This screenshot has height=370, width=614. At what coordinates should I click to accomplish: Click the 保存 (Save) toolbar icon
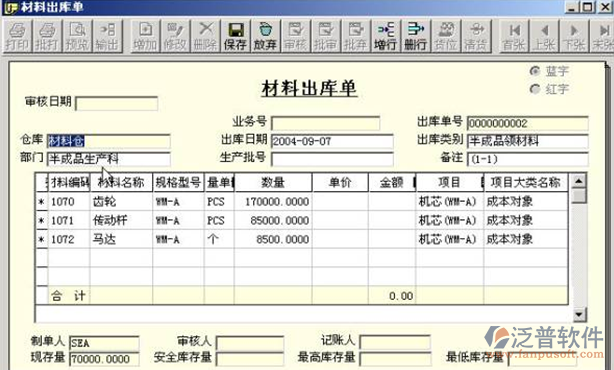pyautogui.click(x=235, y=36)
